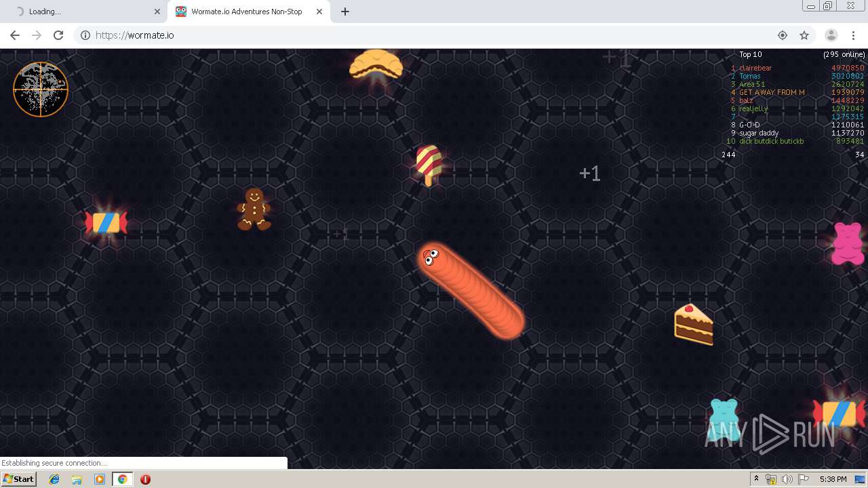Click the back navigation arrow
Viewport: 868px width, 488px height.
pyautogui.click(x=15, y=35)
